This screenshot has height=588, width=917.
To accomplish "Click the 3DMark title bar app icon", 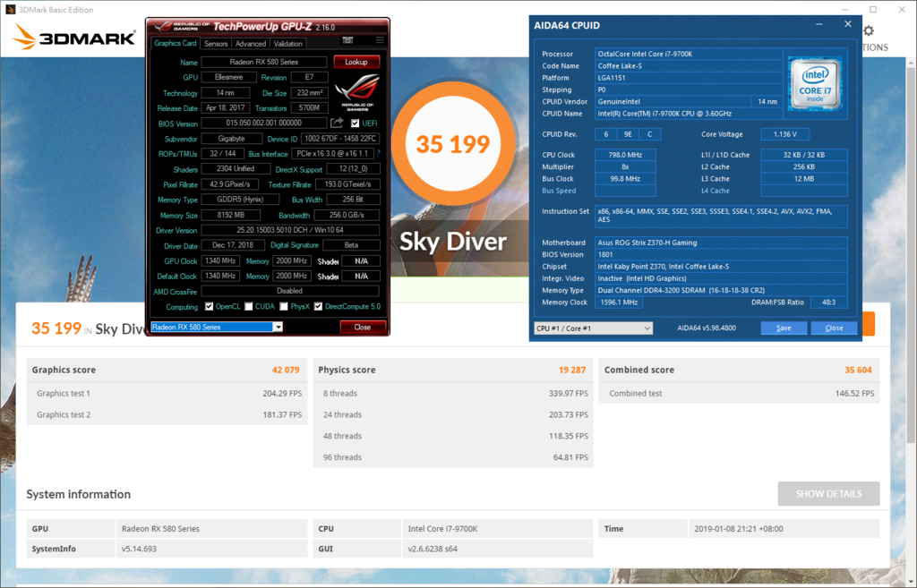I will pos(10,9).
